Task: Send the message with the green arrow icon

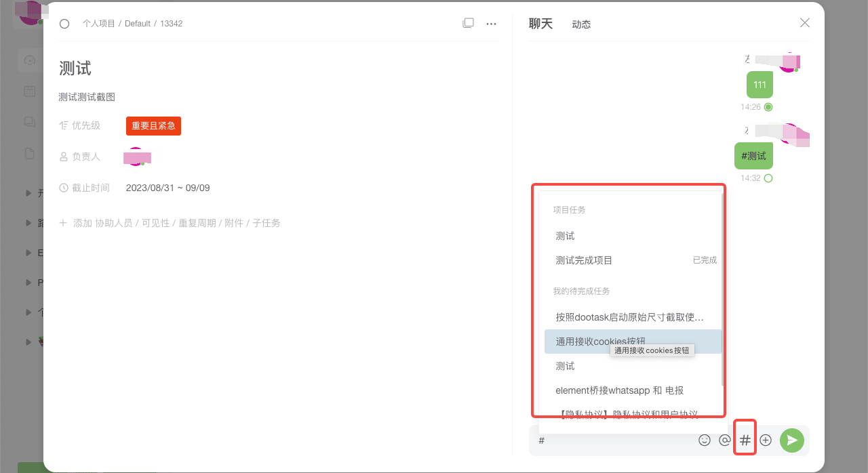Action: pos(791,440)
